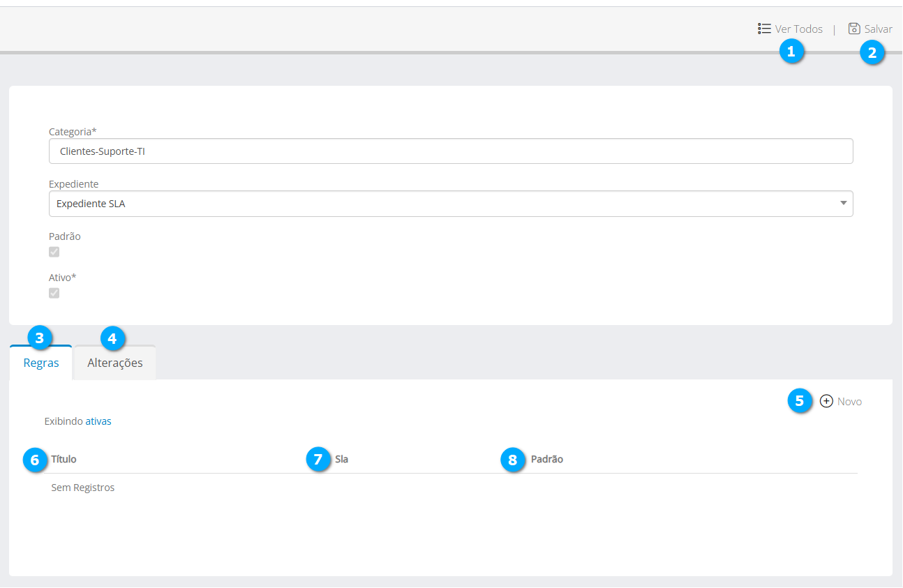Screen dimensions: 903x588
Task: Sort by the Título column header
Action: [64, 459]
